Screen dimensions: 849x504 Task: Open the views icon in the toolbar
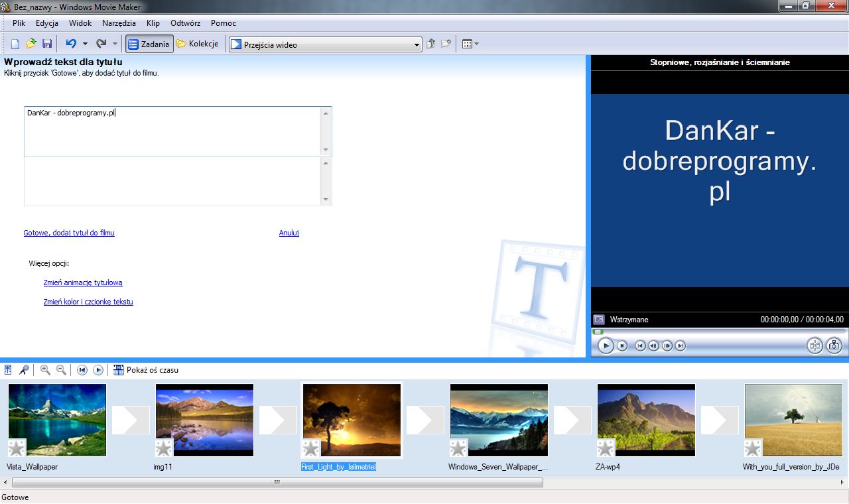(x=467, y=44)
